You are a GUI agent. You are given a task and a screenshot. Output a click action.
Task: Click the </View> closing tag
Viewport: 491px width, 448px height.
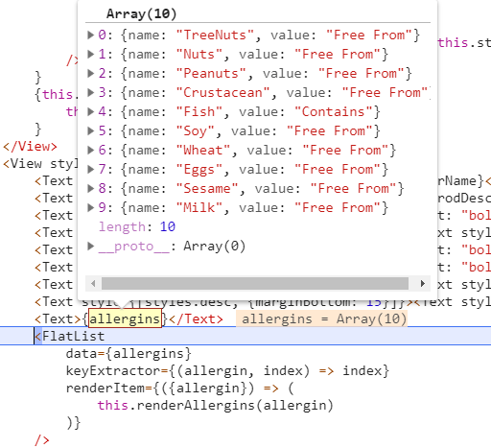pyautogui.click(x=30, y=147)
